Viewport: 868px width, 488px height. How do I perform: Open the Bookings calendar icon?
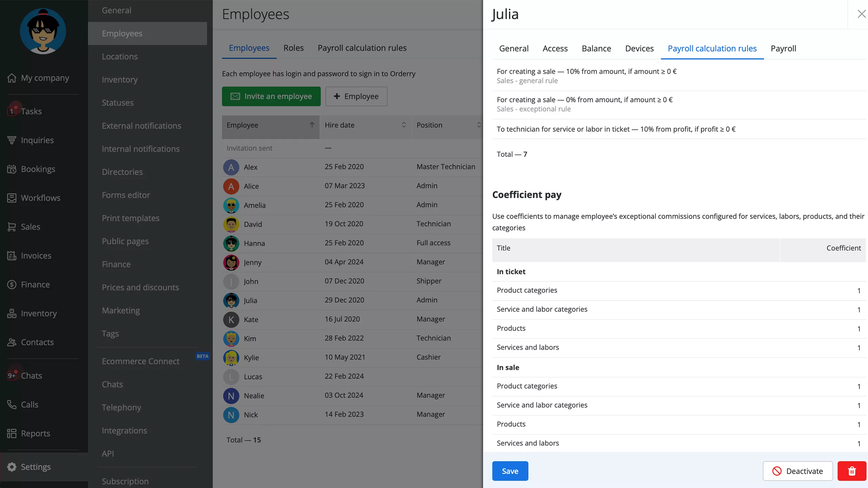[12, 169]
